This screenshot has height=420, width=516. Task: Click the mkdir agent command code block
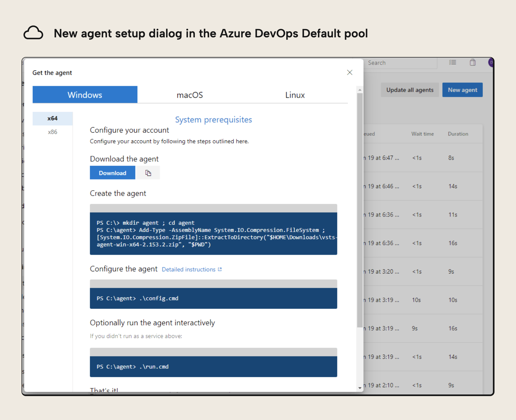[x=213, y=233]
